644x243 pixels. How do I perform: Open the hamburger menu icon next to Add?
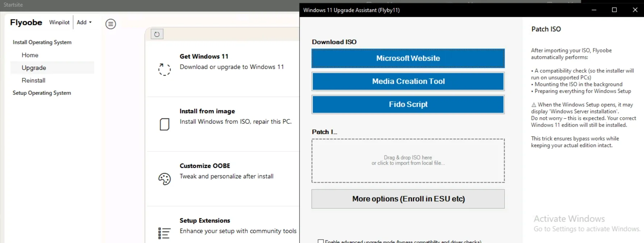[111, 24]
